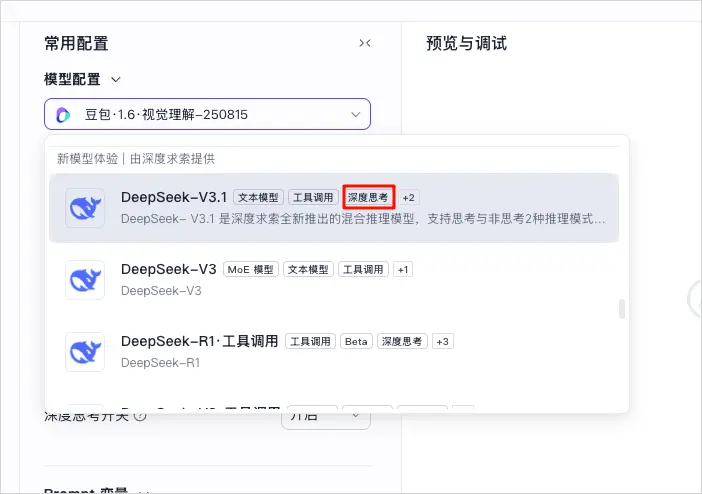Click the 工具调用 tag on DeepSeek-V3.1
702x494 pixels.
pos(313,198)
